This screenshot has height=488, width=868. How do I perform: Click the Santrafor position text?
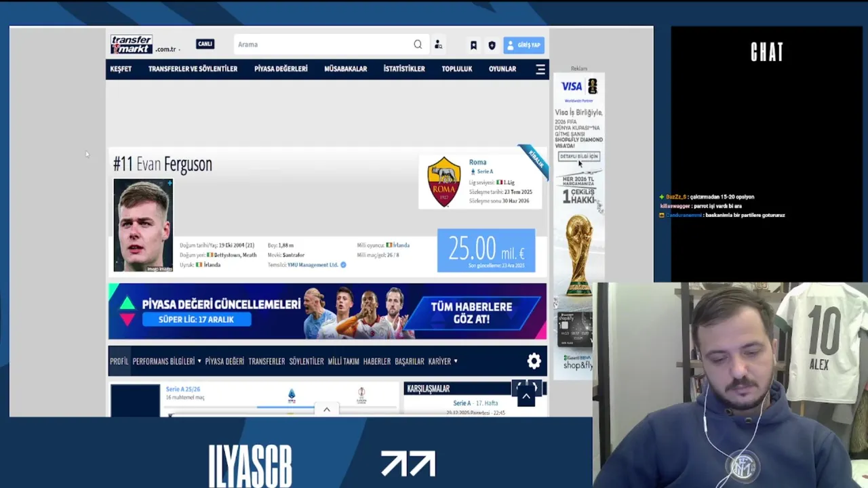(x=294, y=255)
